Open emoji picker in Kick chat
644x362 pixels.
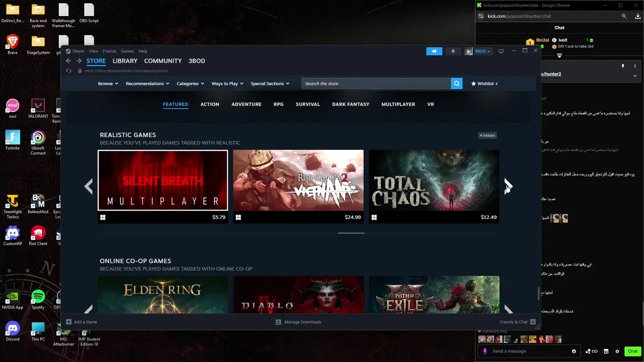pyautogui.click(x=574, y=351)
